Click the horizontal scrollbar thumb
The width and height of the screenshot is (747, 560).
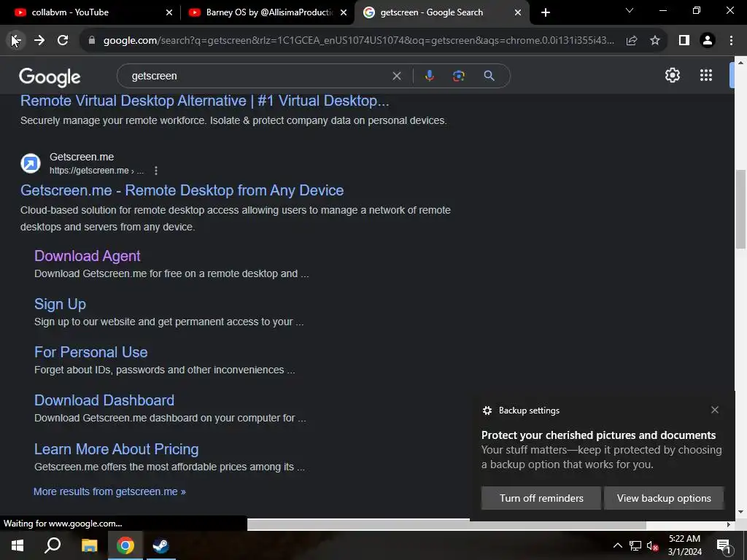[446, 525]
